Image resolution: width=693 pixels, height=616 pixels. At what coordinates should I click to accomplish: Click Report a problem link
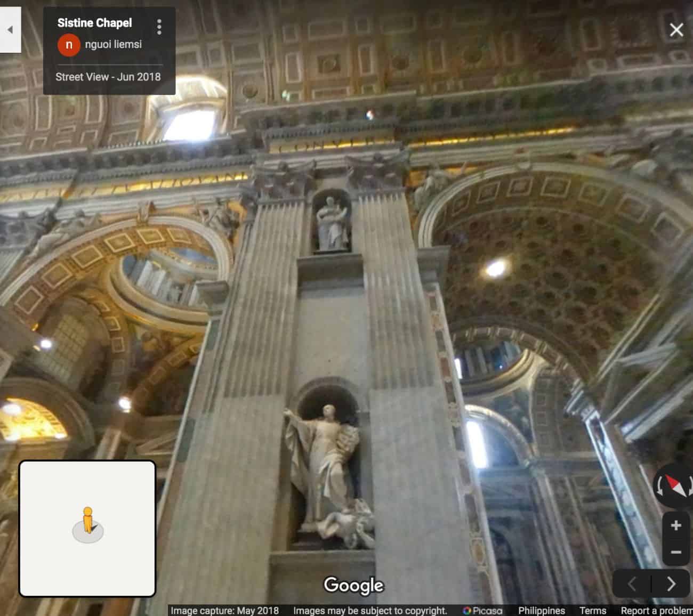tap(657, 611)
